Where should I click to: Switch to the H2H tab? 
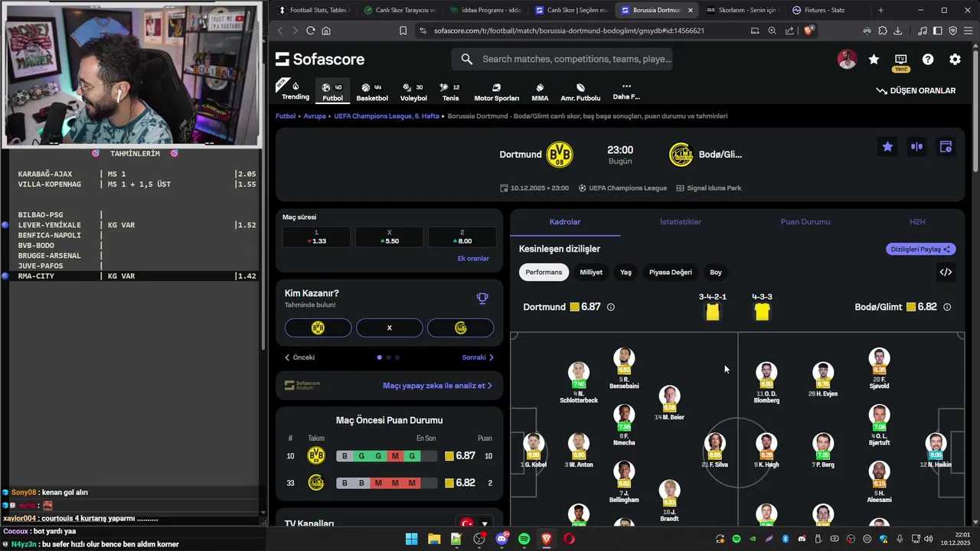click(x=917, y=222)
